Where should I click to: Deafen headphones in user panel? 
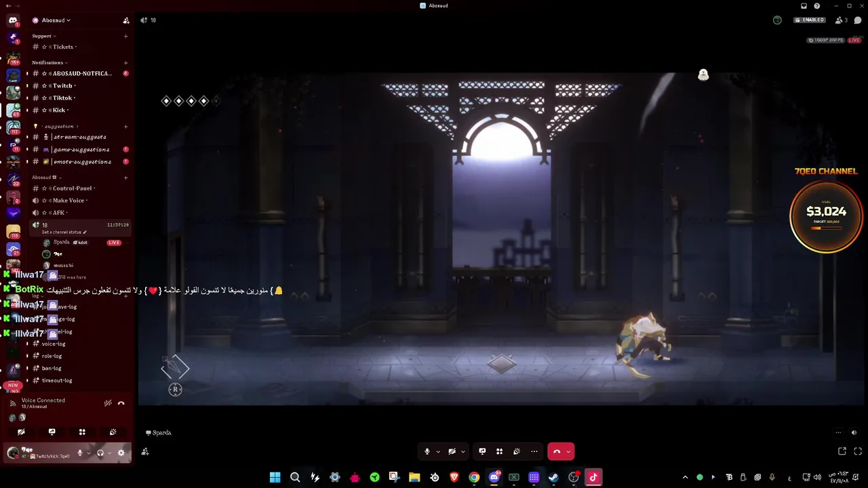100,453
